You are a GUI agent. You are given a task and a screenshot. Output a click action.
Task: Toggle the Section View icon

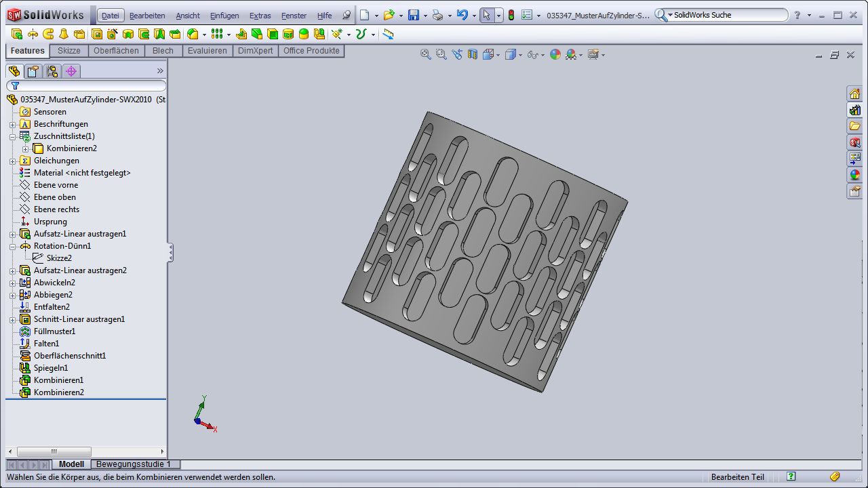[x=473, y=55]
